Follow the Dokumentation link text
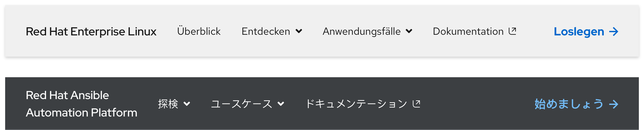The image size is (644, 130). tap(468, 31)
